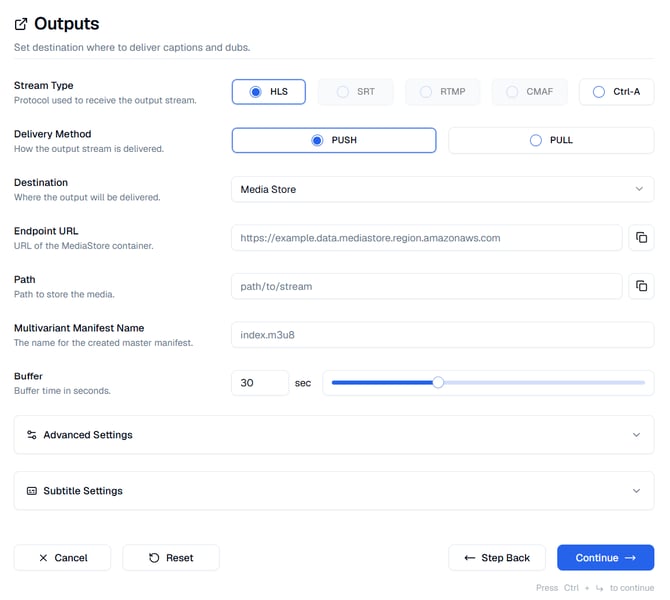
Task: Select the SRT stream type
Action: 356,92
